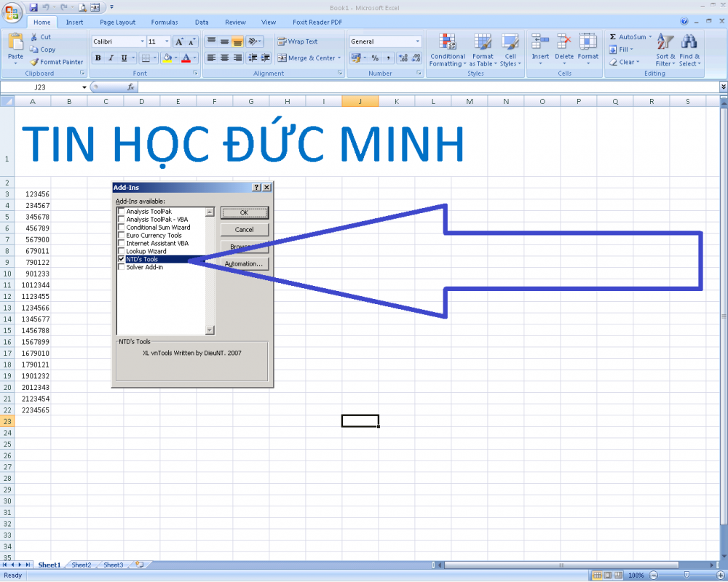Check Analysis ToolPak - VBA add-in

(121, 220)
